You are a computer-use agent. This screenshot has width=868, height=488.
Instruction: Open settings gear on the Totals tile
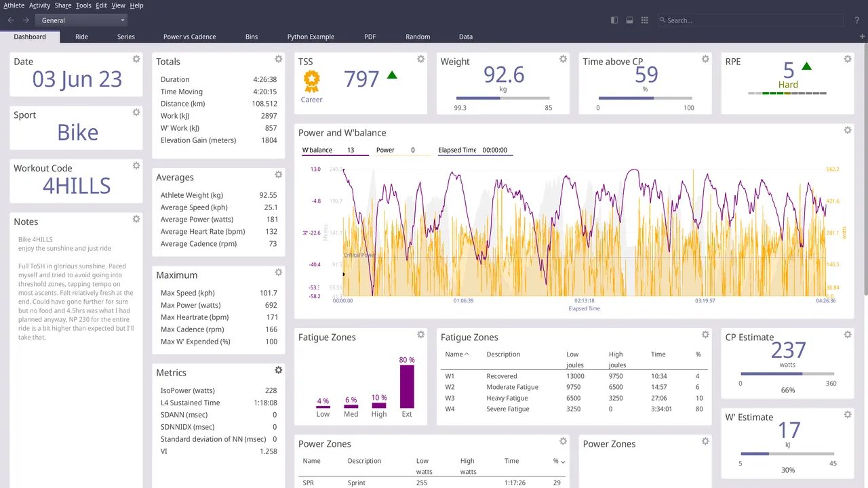click(x=279, y=59)
